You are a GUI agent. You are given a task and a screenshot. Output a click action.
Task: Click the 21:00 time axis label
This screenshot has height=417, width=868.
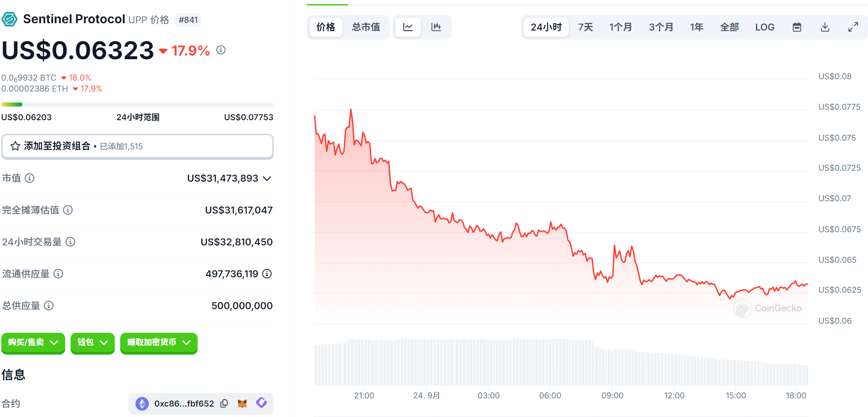[364, 396]
